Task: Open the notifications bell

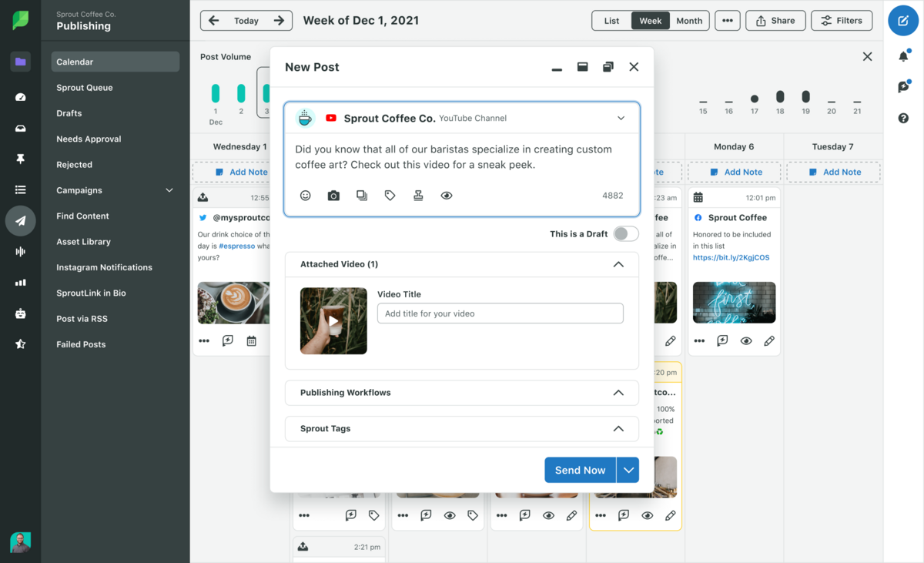Action: coord(904,56)
